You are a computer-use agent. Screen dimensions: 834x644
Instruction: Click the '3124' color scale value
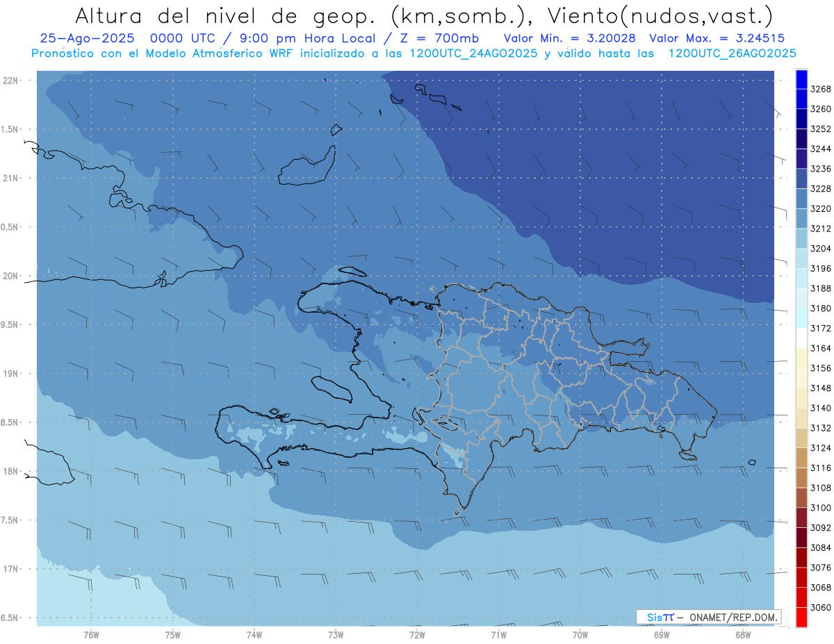click(821, 448)
